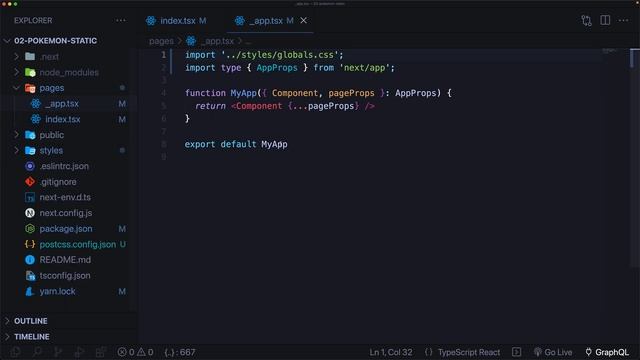Click the ESLint icon beside .eslintrc.json
The image size is (640, 360).
pos(30,166)
